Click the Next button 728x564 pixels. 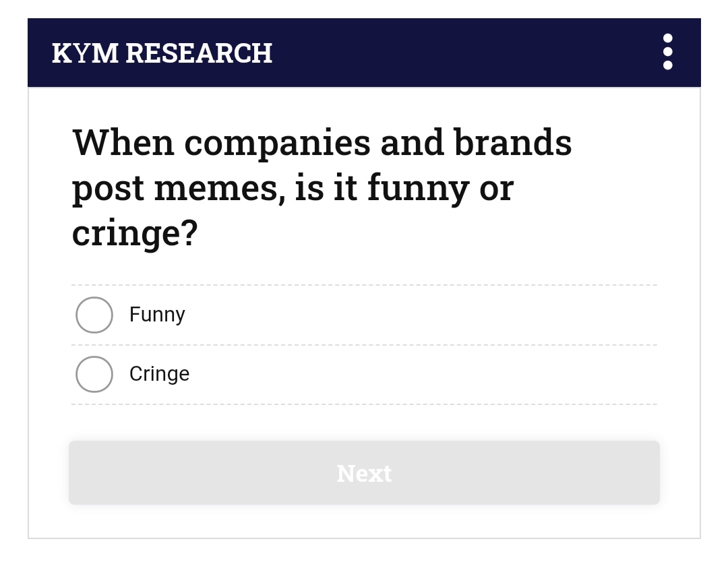coord(364,473)
